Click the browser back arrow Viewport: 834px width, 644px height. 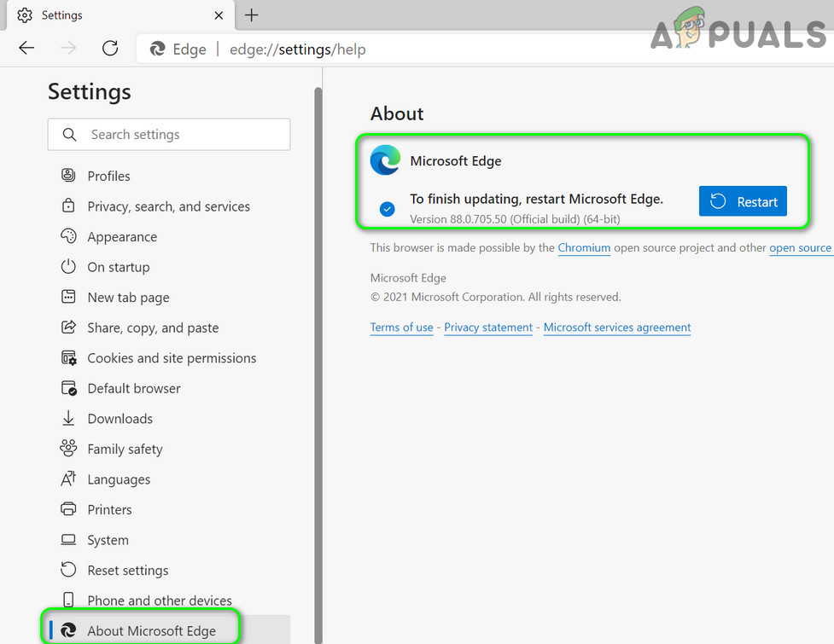pyautogui.click(x=26, y=49)
